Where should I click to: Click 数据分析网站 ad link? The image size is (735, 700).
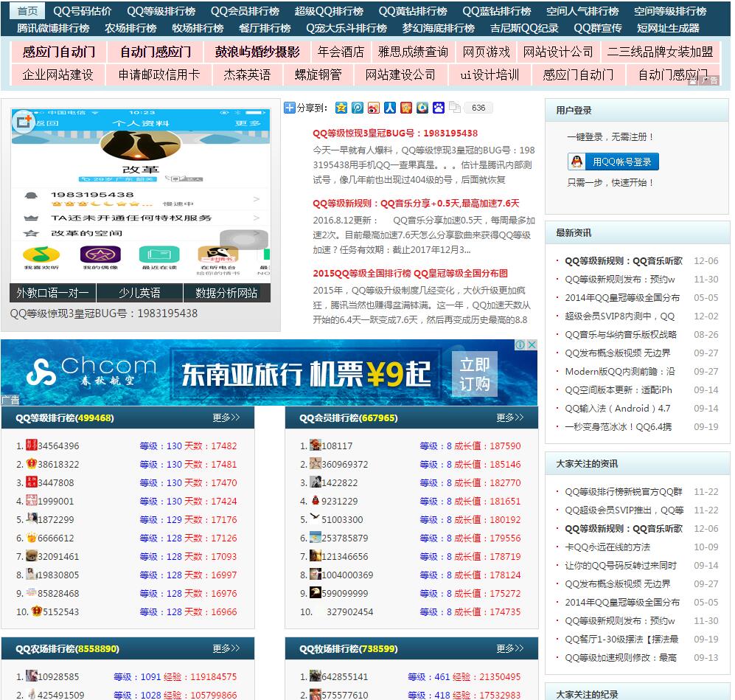226,293
